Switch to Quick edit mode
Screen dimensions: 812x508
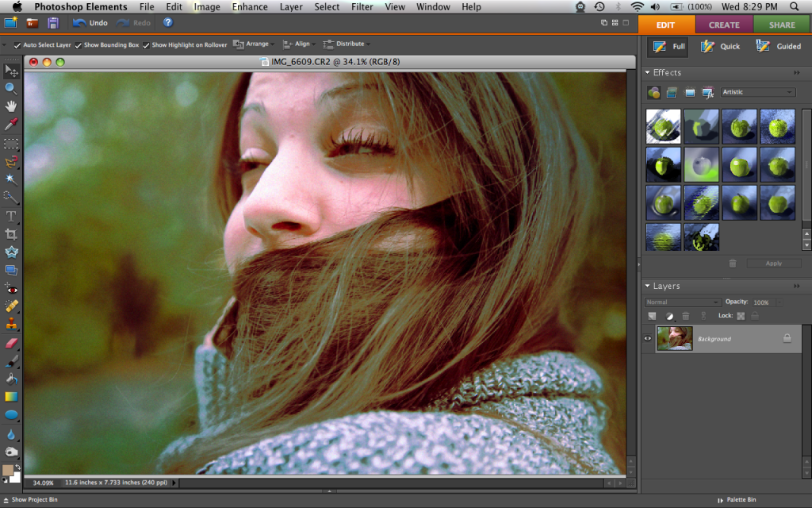click(720, 46)
